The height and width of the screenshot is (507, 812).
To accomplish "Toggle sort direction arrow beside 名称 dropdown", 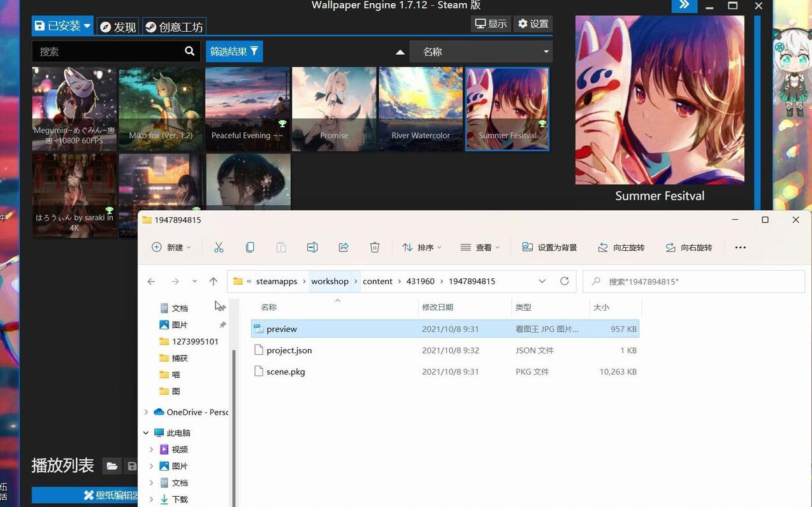I will tap(400, 52).
